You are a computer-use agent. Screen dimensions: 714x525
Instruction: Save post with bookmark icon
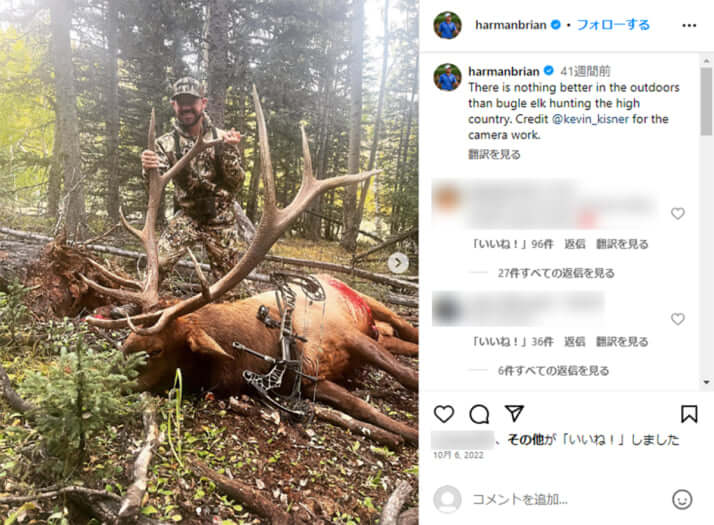tap(689, 414)
